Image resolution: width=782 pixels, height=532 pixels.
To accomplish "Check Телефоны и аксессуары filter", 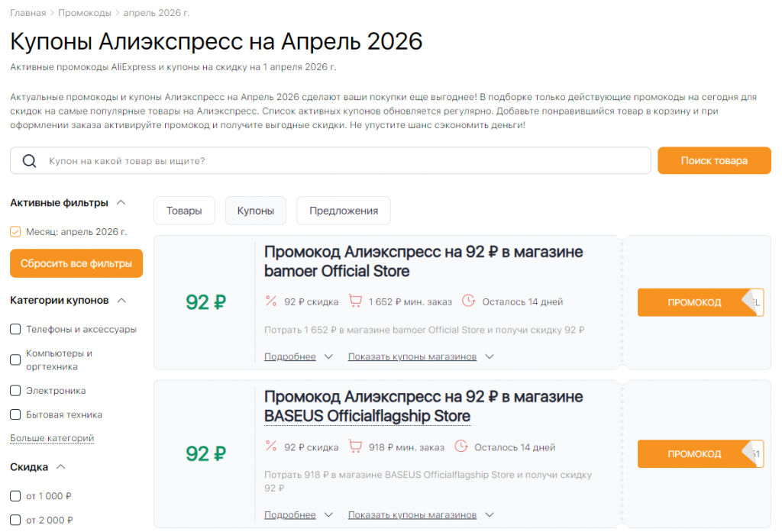I will pos(15,327).
